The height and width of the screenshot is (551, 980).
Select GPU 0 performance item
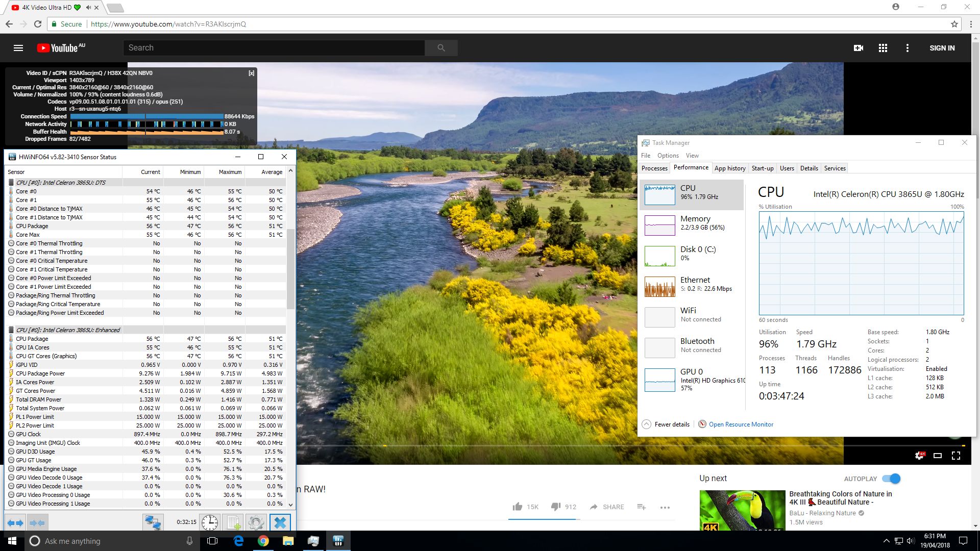692,380
